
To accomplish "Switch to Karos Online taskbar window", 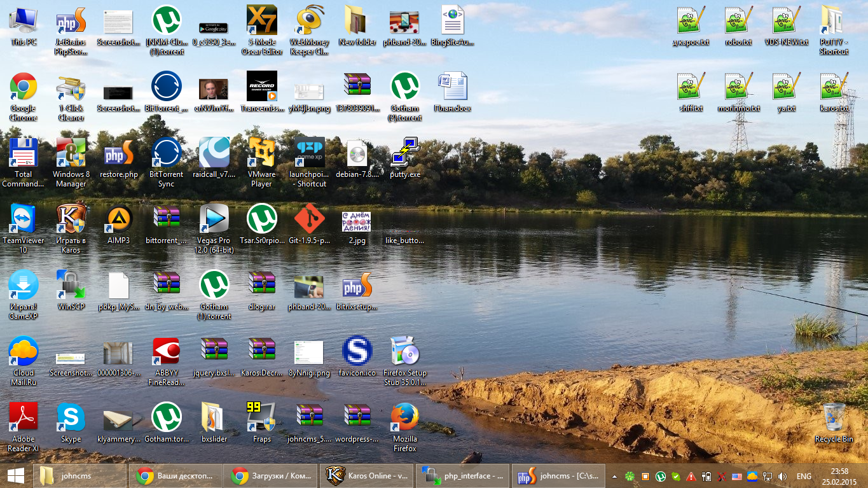I will point(366,476).
